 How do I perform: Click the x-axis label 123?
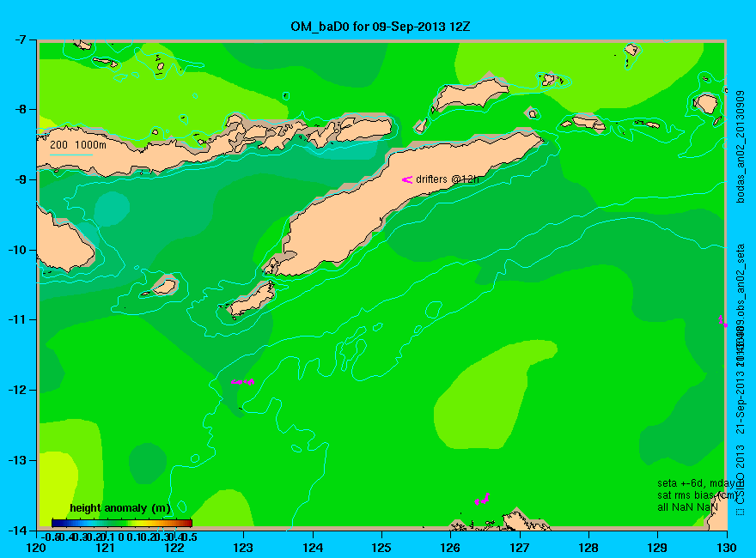tap(243, 548)
